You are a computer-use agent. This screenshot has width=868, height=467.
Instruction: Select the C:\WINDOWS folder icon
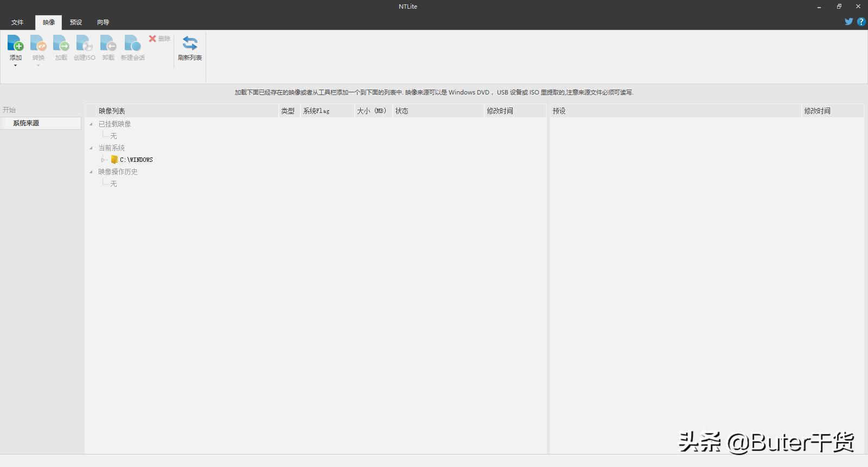[114, 160]
